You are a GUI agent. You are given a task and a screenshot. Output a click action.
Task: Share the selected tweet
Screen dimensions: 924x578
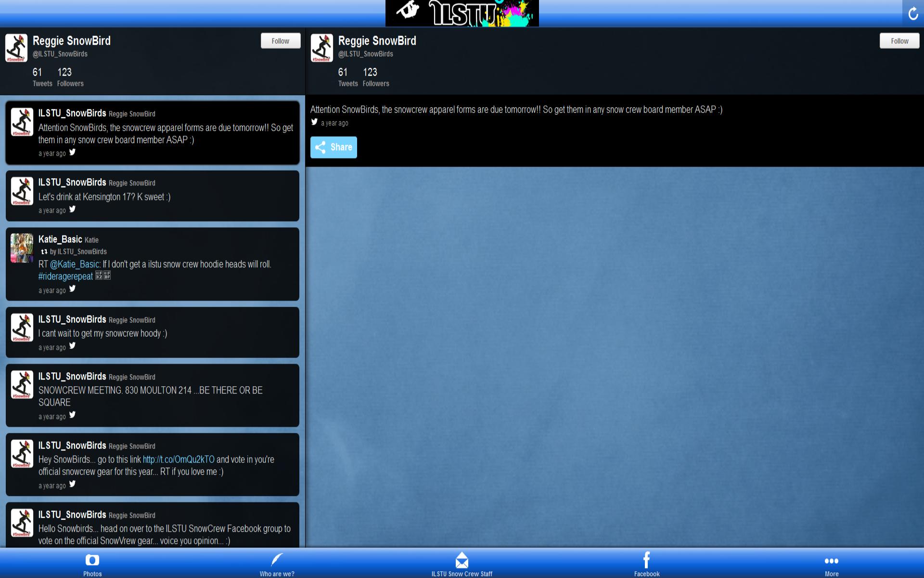tap(334, 147)
